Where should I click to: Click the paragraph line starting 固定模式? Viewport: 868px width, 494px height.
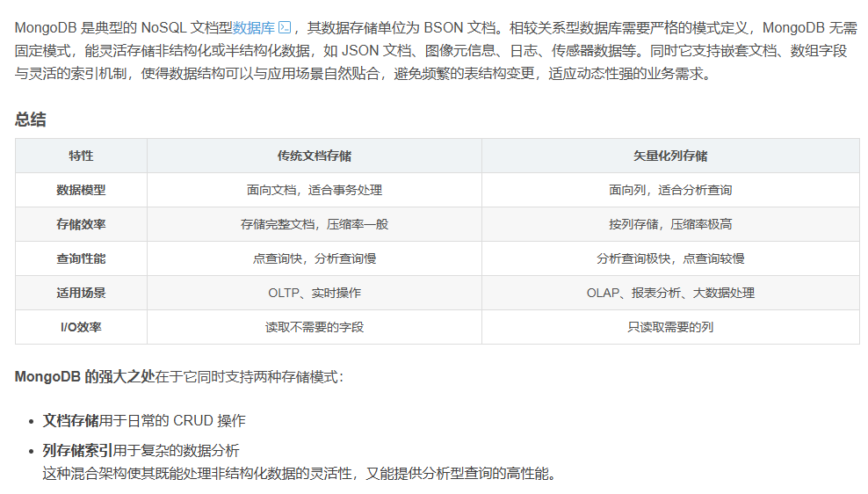430,51
